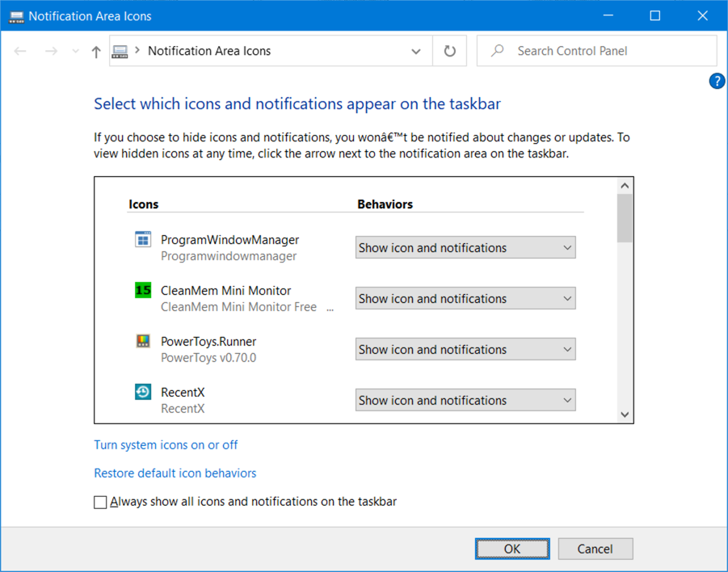Click Restore default icon behaviors

(175, 473)
